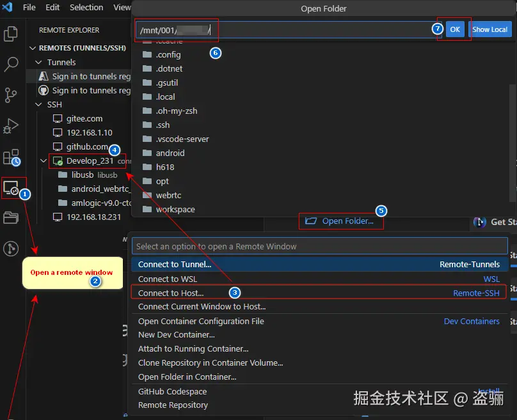The image size is (517, 420).
Task: Click the .dotnet folder icon
Action: (x=147, y=68)
